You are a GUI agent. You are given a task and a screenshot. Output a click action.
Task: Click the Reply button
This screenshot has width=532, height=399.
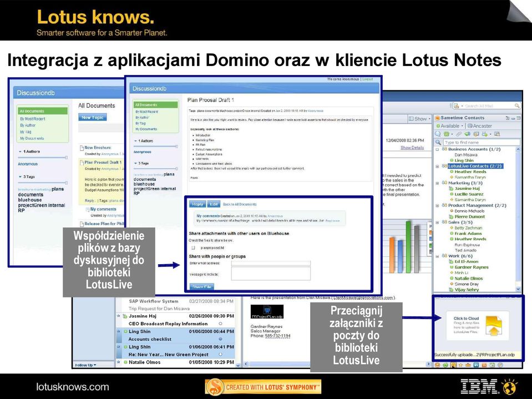click(197, 204)
